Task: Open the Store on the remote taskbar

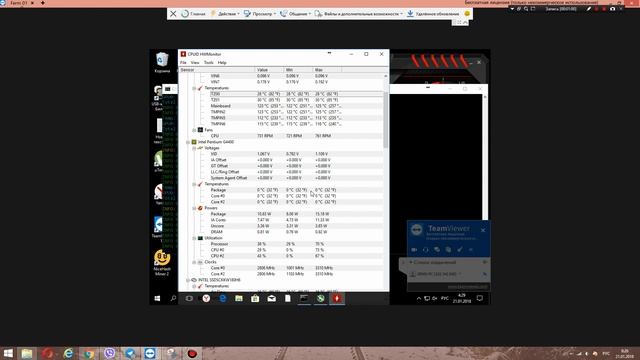Action: tap(255, 299)
